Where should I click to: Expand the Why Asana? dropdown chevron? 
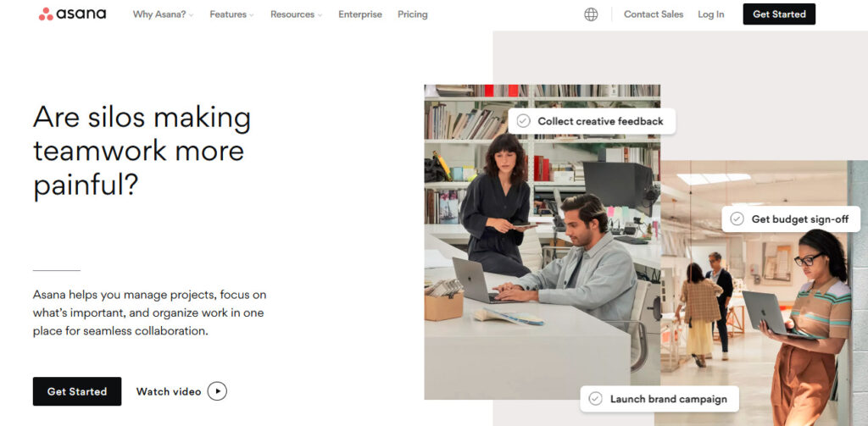[x=192, y=15]
